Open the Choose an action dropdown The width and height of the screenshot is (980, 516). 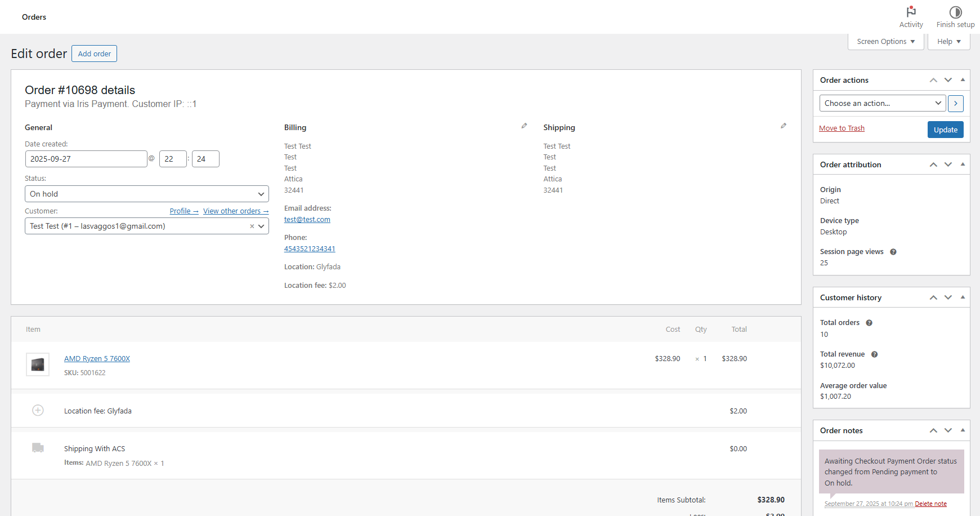point(882,103)
